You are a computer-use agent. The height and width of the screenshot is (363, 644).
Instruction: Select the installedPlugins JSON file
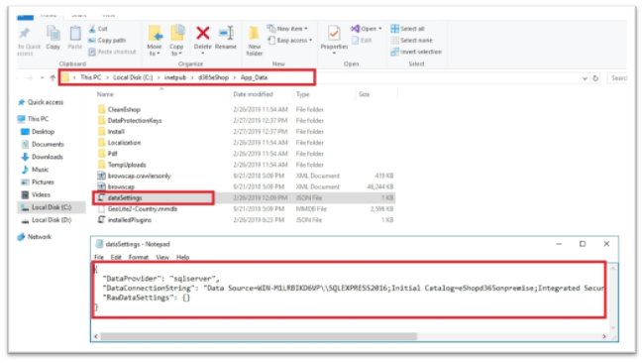pyautogui.click(x=125, y=220)
